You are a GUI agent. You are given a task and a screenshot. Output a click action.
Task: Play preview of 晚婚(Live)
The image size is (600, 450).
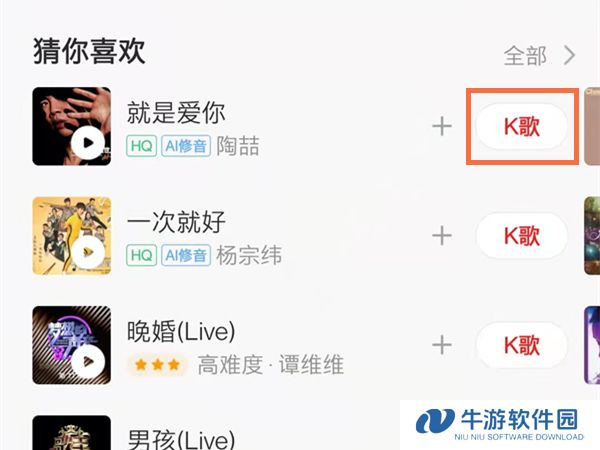[x=88, y=362]
